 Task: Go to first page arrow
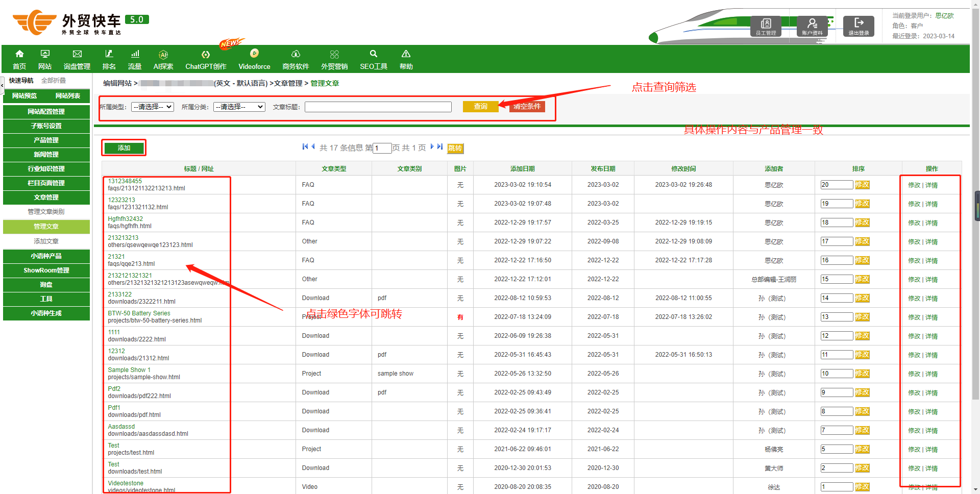(x=305, y=147)
